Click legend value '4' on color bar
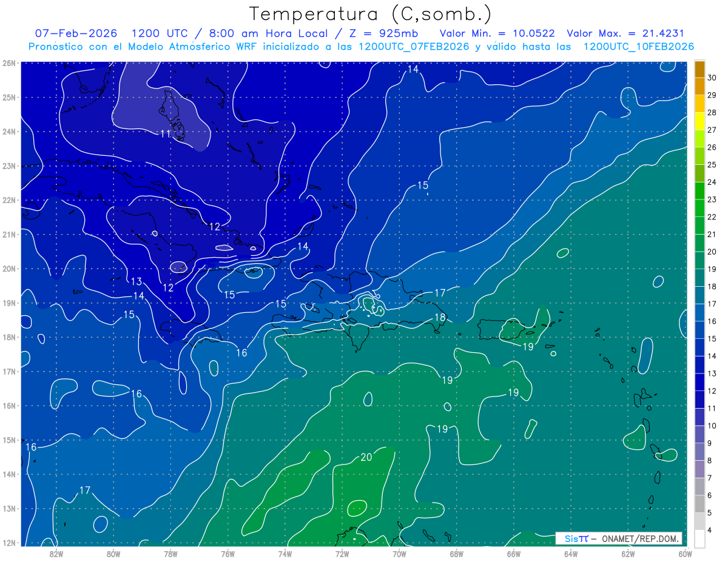 coord(710,530)
